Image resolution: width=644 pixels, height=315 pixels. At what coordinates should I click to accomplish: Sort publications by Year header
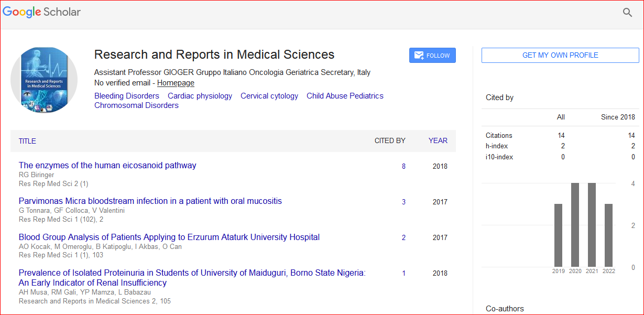click(x=438, y=140)
